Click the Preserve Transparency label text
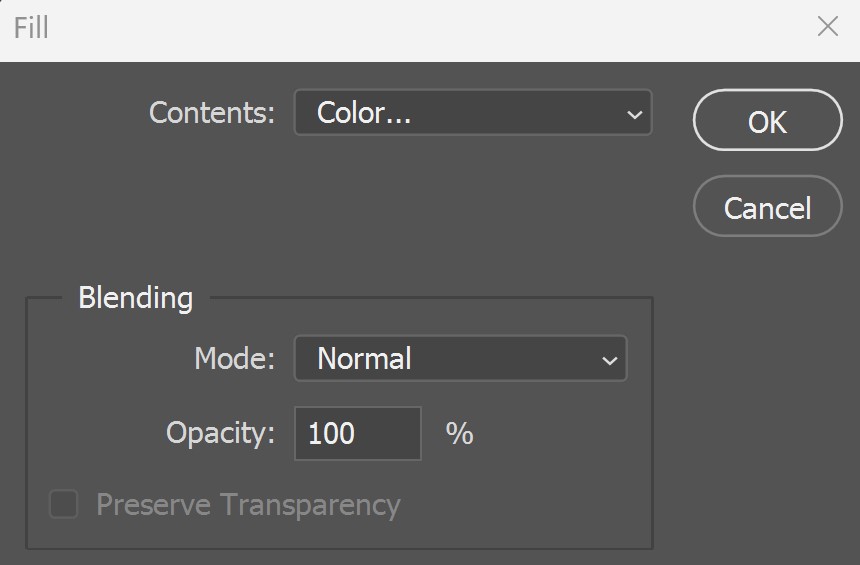 click(x=248, y=505)
